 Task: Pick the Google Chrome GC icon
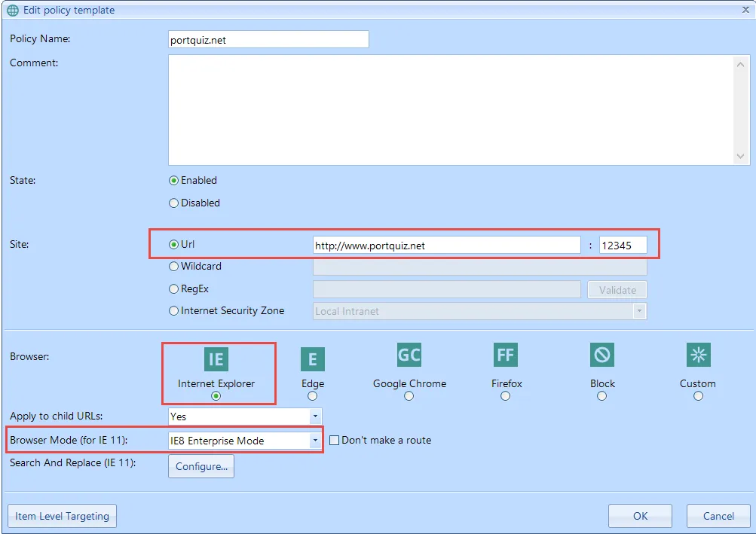(409, 355)
